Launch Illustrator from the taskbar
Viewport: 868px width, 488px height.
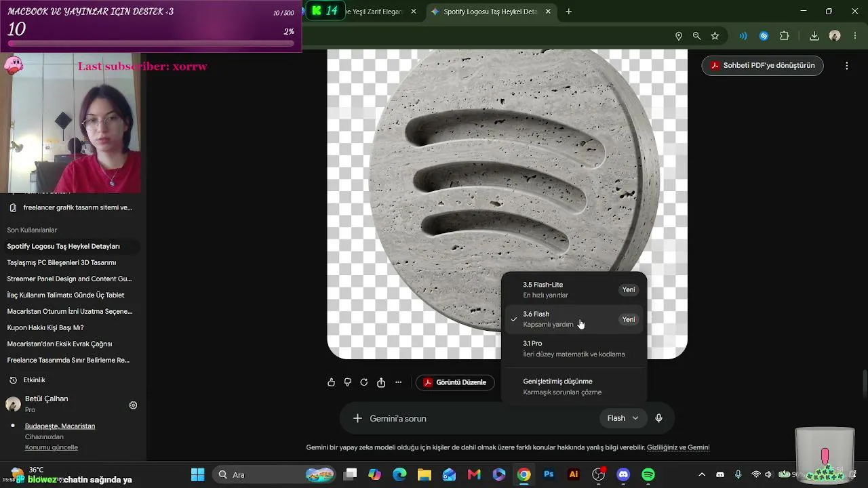point(574,474)
